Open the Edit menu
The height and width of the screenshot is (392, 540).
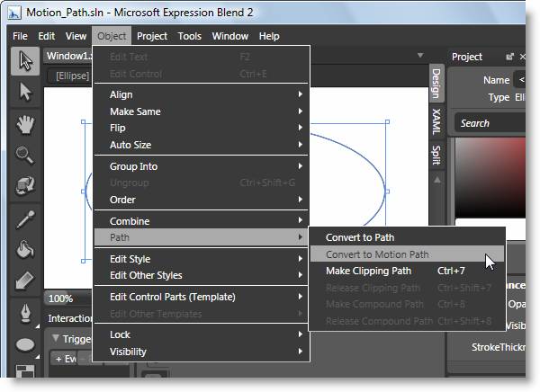coord(47,36)
